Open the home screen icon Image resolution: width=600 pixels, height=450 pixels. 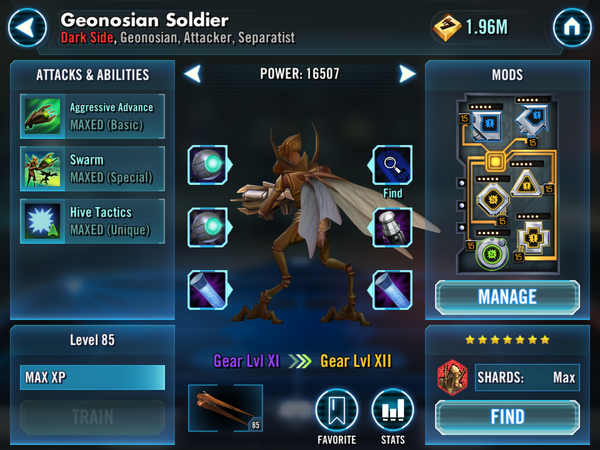pos(572,28)
